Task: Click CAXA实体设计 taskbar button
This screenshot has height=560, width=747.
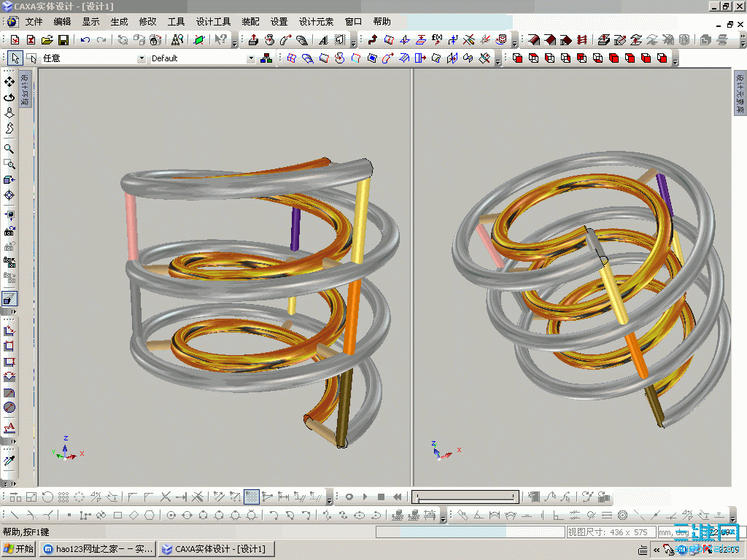Action: pos(217,549)
